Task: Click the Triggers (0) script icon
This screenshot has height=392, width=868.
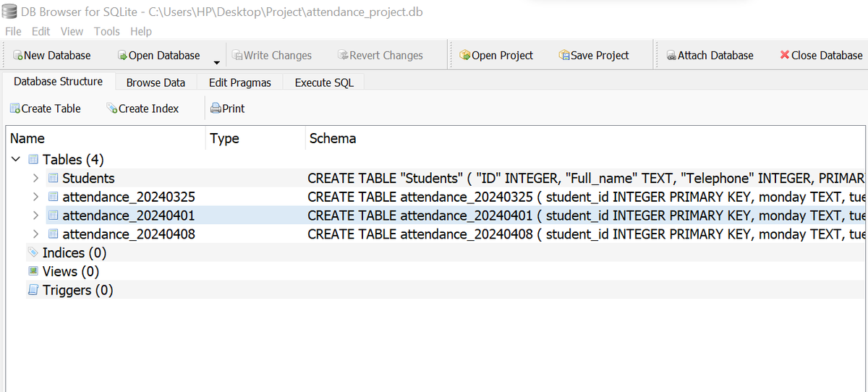Action: pyautogui.click(x=33, y=291)
